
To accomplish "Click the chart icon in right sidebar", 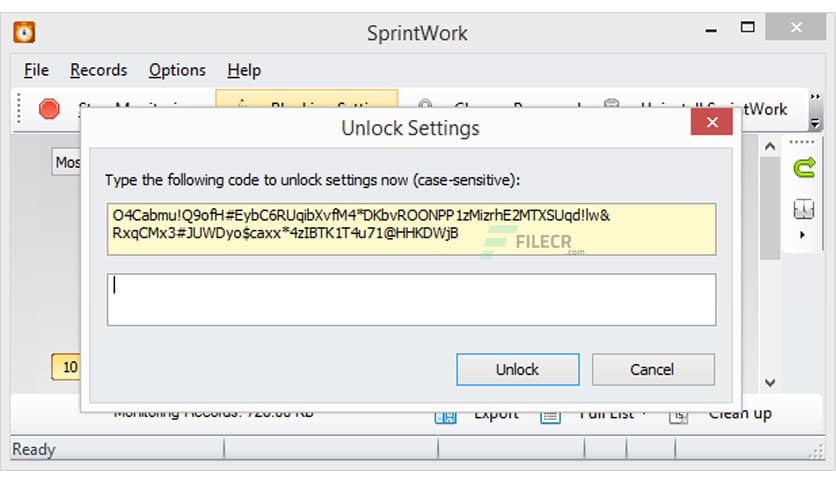I will [x=803, y=209].
